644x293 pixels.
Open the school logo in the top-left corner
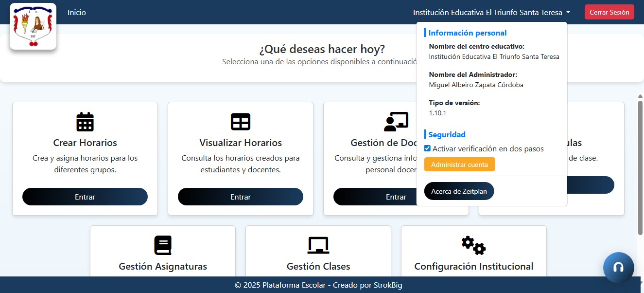tap(33, 27)
